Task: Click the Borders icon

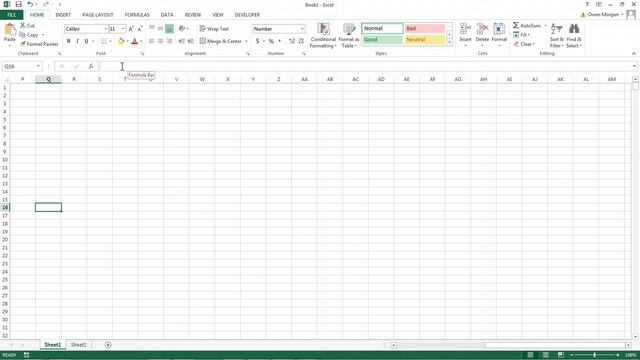Action: (103, 41)
